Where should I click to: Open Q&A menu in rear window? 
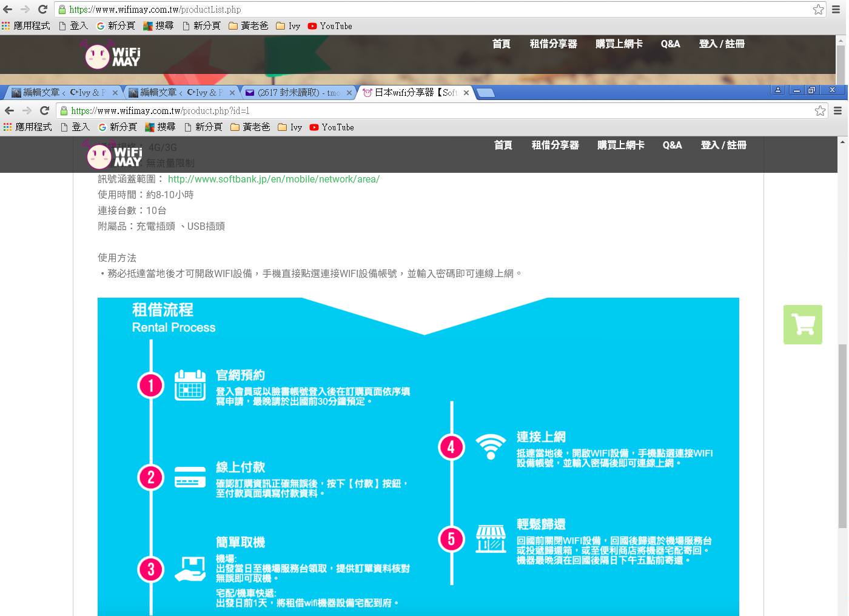click(x=671, y=44)
